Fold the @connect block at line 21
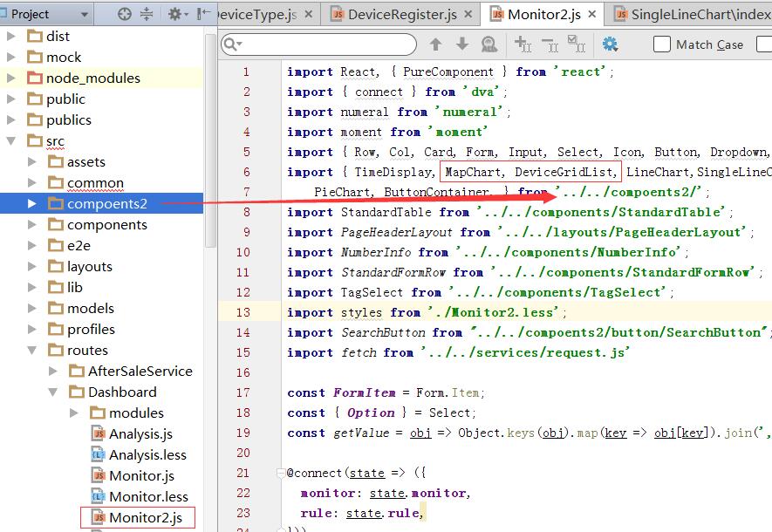772x532 pixels. point(281,473)
